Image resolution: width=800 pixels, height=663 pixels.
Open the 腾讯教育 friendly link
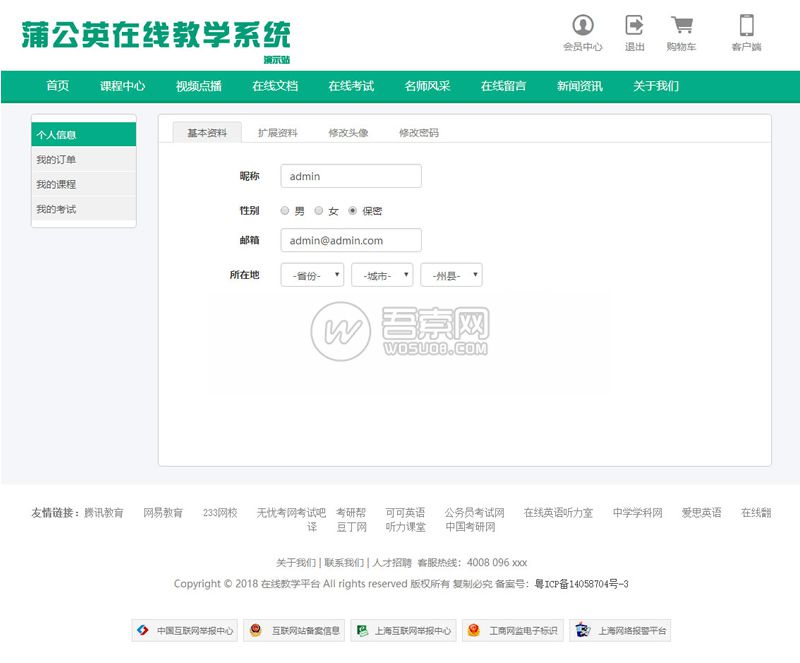[x=104, y=511]
